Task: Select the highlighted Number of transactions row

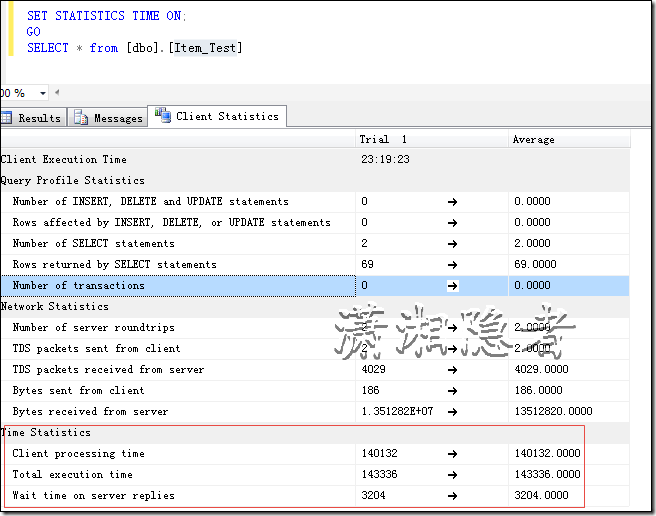Action: (78, 285)
